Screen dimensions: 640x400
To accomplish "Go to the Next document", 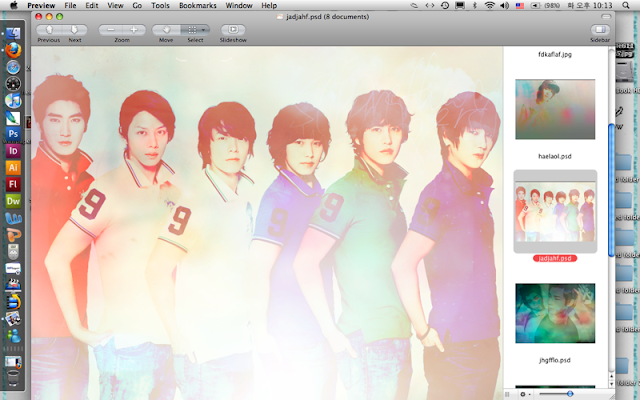I will [75, 30].
